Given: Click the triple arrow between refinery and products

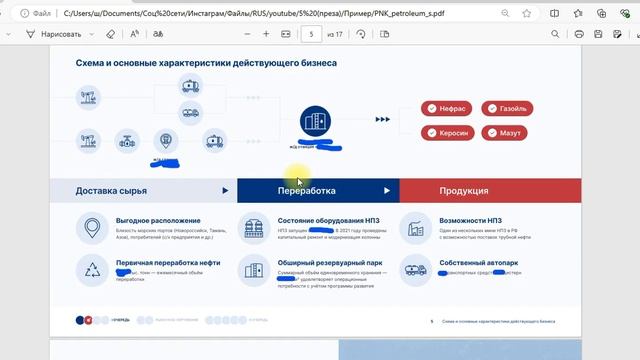Looking at the screenshot, I should tap(382, 119).
